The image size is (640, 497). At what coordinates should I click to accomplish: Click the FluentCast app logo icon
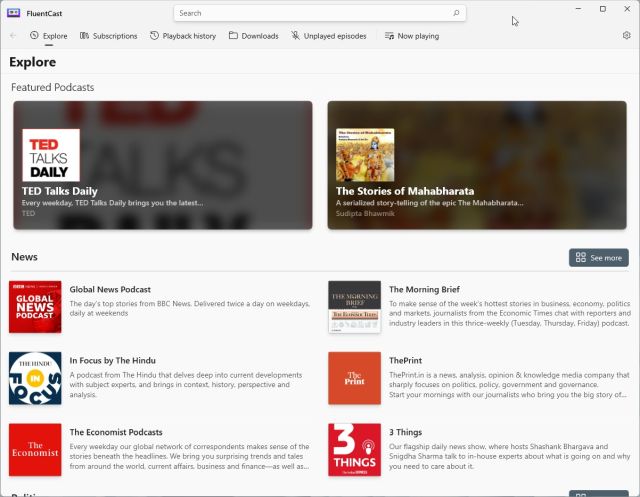[x=13, y=13]
